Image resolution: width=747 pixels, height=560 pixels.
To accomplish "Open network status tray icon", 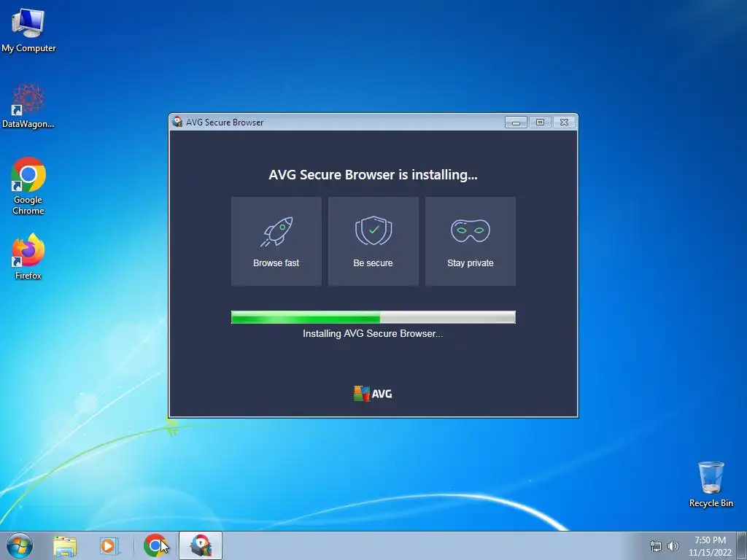I will [656, 546].
